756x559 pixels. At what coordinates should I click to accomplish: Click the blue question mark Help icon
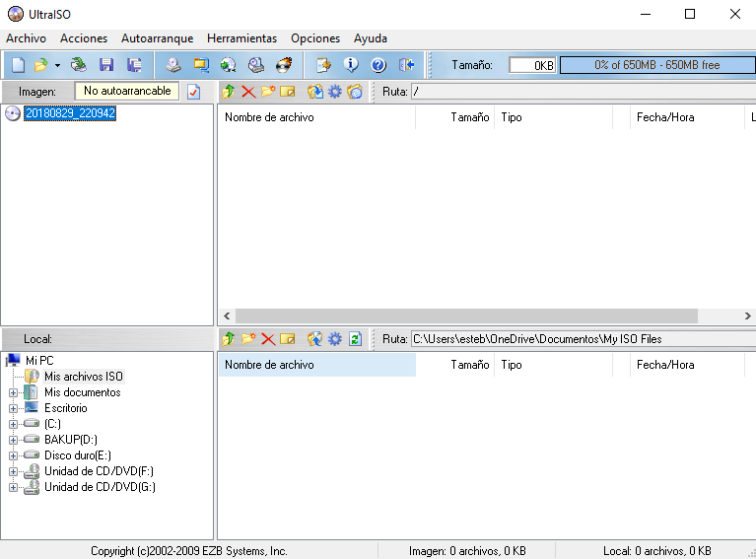pyautogui.click(x=378, y=65)
